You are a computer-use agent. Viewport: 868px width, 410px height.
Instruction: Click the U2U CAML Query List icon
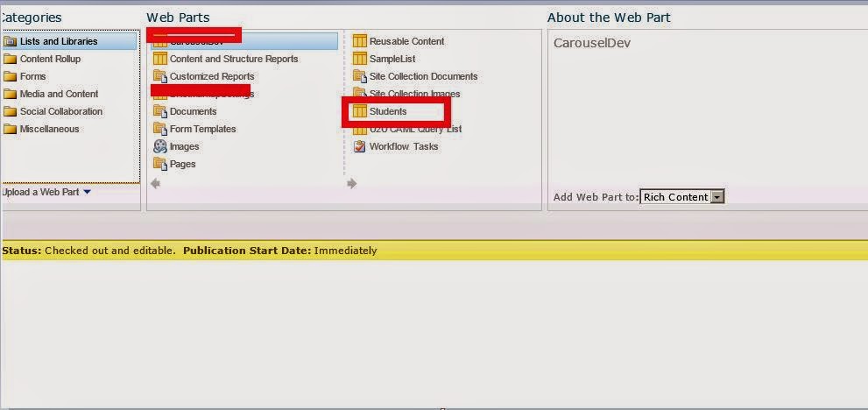(360, 131)
